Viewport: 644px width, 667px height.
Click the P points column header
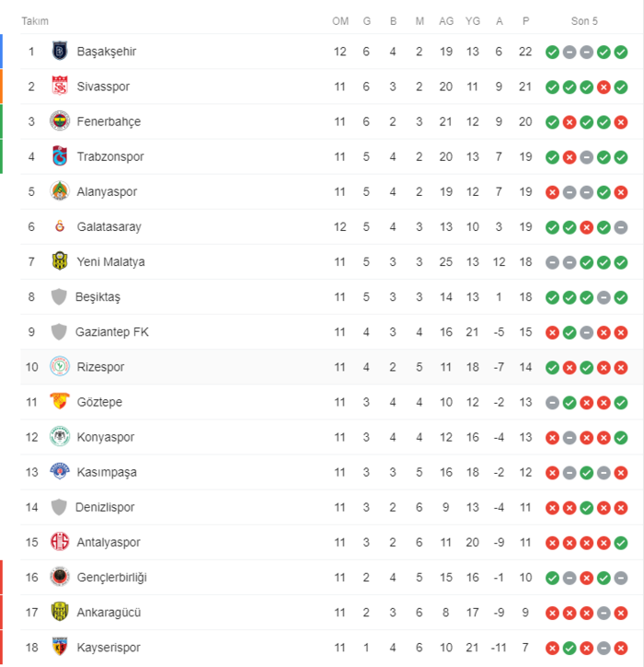(x=525, y=21)
